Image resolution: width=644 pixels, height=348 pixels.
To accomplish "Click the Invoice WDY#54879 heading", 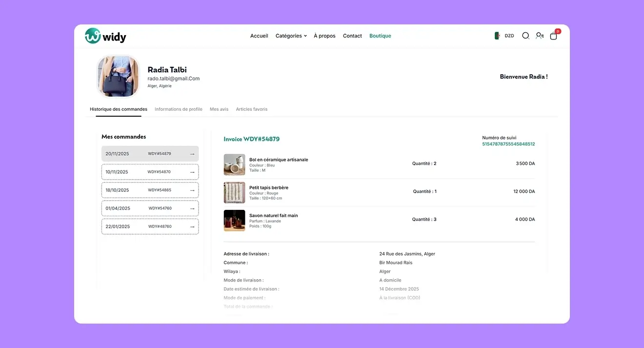I will [252, 139].
